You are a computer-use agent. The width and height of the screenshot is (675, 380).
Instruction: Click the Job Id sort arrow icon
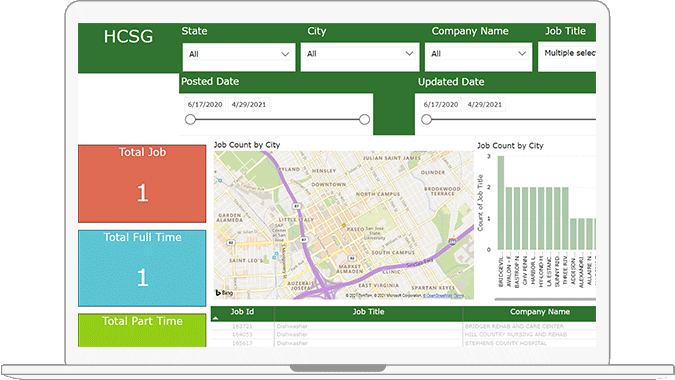[215, 318]
